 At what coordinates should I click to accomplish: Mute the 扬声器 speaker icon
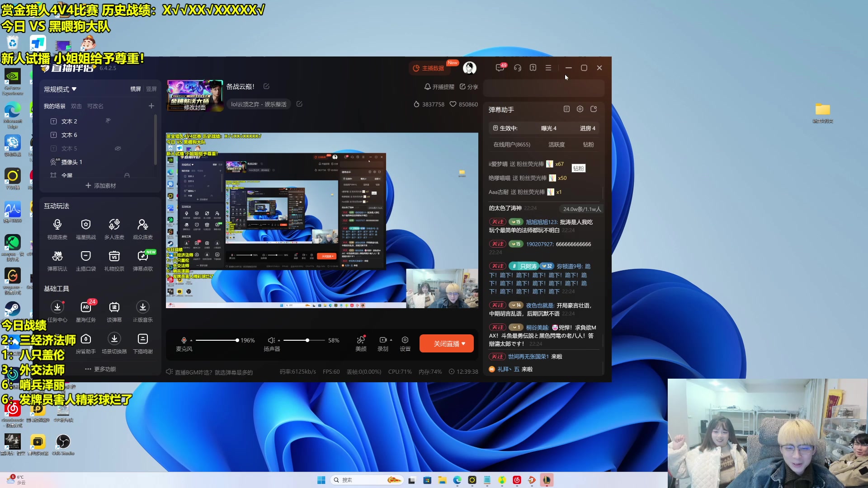[x=271, y=340]
